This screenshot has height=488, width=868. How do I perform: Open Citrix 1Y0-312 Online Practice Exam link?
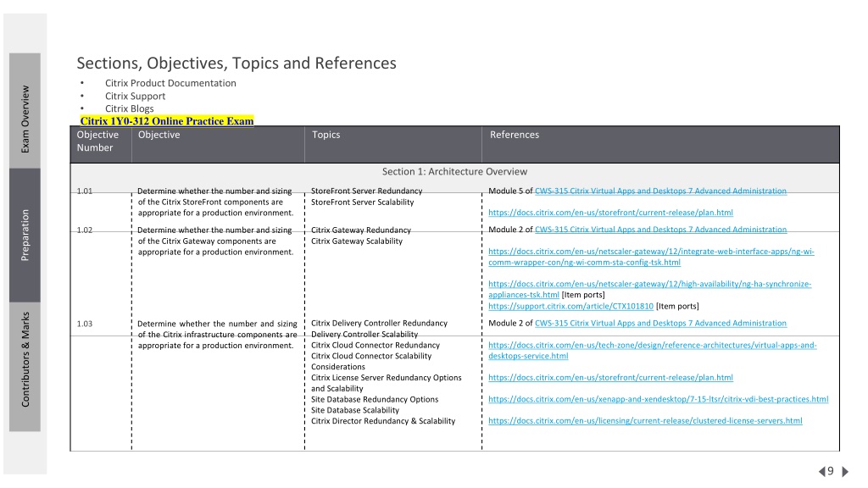(167, 121)
